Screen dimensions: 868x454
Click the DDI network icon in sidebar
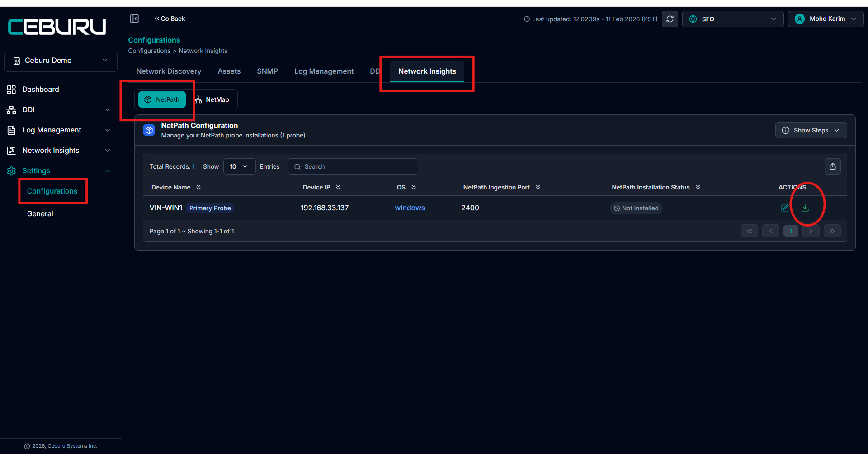pos(11,110)
